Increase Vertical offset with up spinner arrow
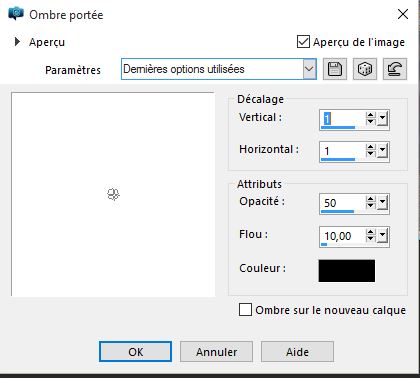The image size is (420, 378). click(370, 115)
